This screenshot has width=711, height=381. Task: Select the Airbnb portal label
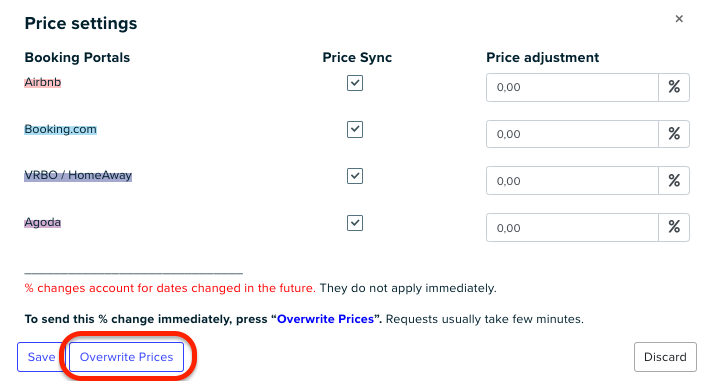[43, 82]
